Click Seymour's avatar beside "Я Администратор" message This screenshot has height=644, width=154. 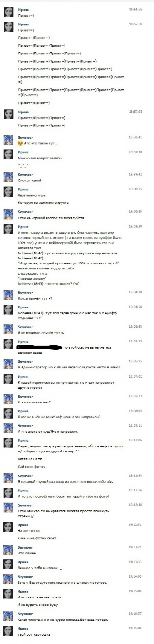tap(9, 364)
